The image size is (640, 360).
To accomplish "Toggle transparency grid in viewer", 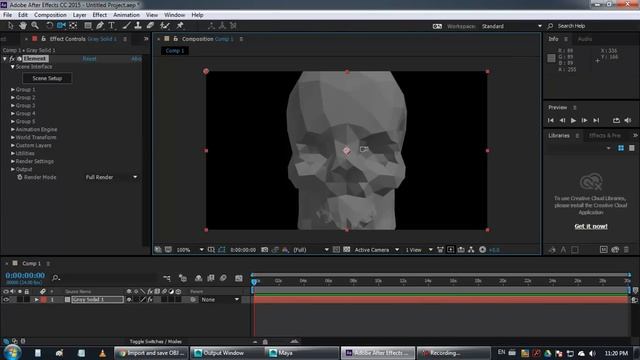I will (347, 249).
